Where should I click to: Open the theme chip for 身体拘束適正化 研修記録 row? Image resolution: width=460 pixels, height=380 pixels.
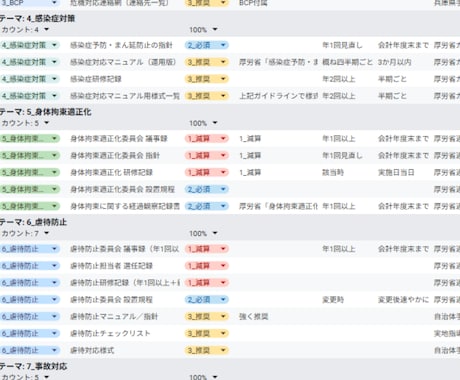point(30,172)
